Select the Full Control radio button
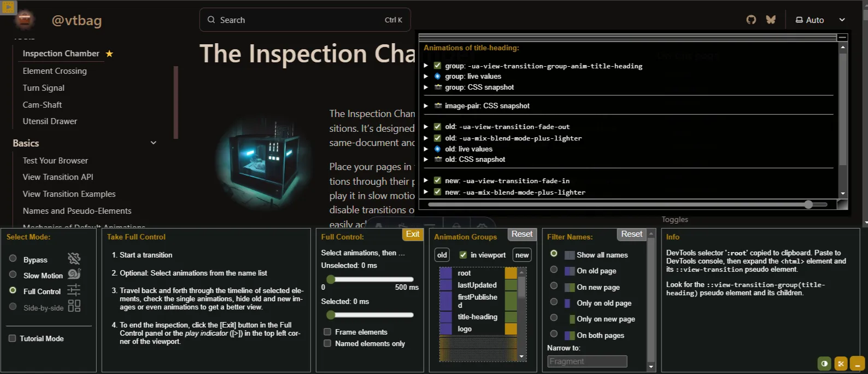This screenshot has height=374, width=868. 13,290
